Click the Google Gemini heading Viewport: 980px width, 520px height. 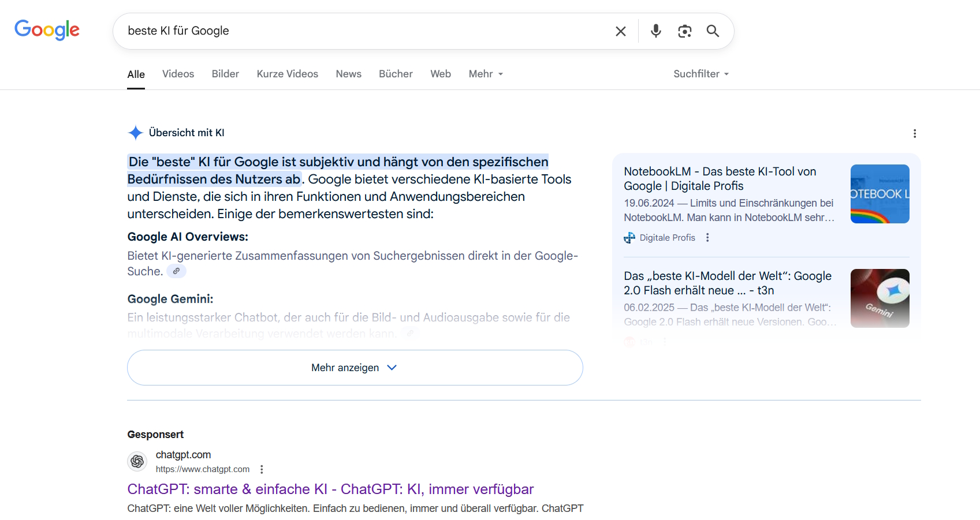(x=170, y=299)
